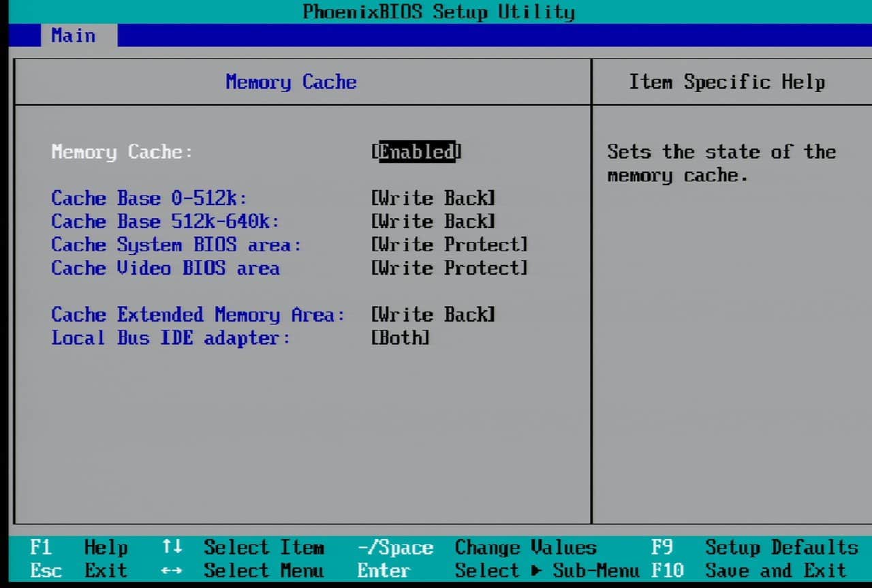
Task: Click the left-right arrows Select Menu hint
Action: [243, 570]
